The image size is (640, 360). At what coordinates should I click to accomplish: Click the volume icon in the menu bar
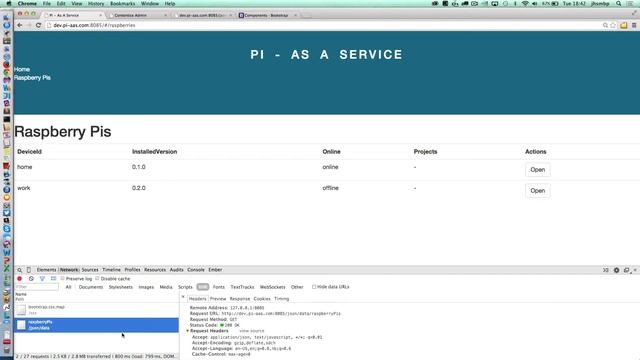click(535, 4)
